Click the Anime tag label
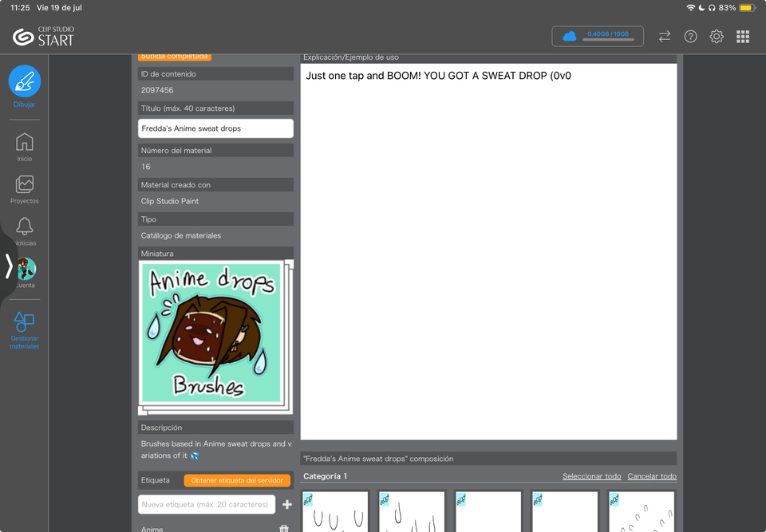 152,529
